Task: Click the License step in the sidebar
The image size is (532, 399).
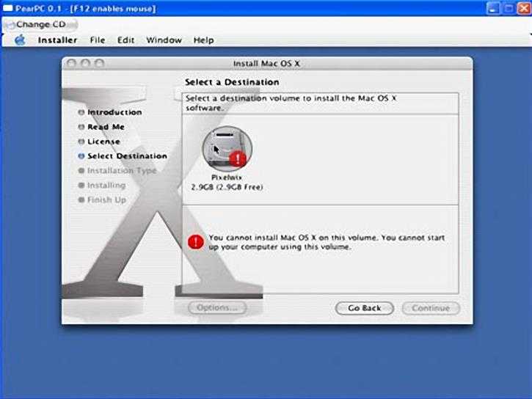Action: pos(99,142)
